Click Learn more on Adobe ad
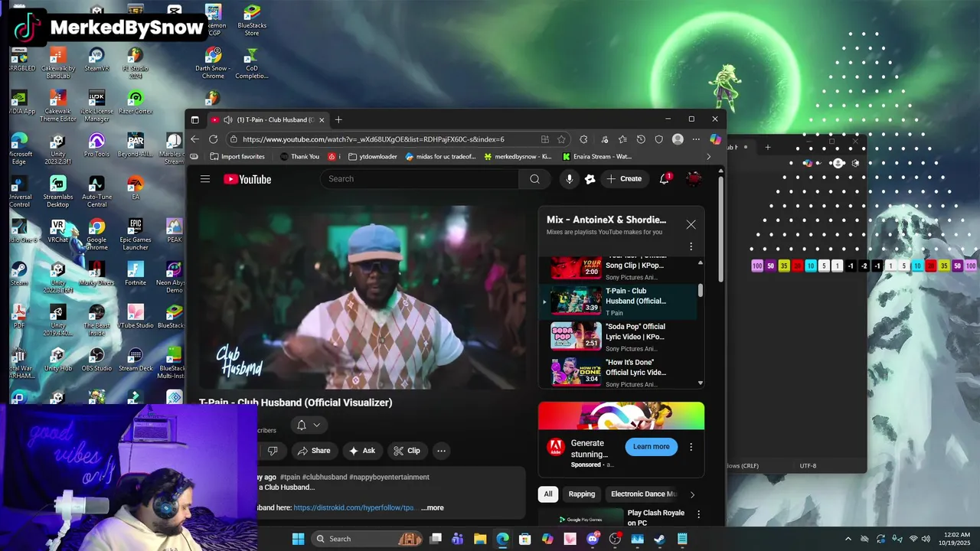This screenshot has width=980, height=551. 651,447
